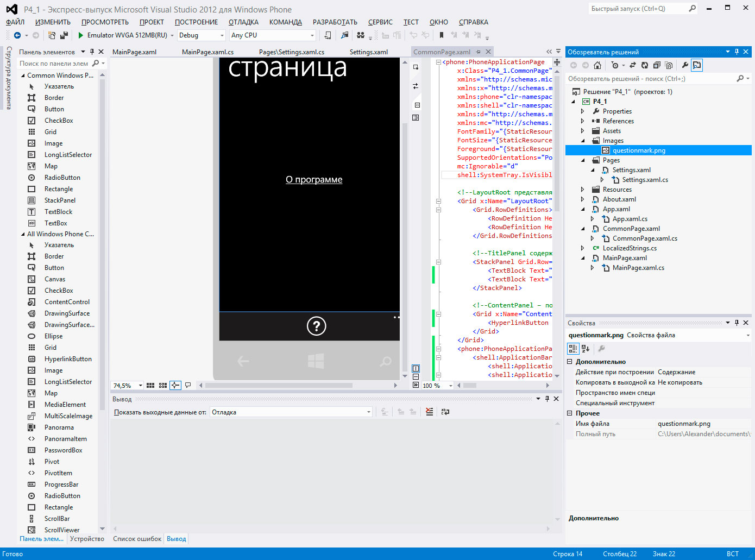This screenshot has height=560, width=755.
Task: Click the toolbox search field
Action: click(54, 64)
